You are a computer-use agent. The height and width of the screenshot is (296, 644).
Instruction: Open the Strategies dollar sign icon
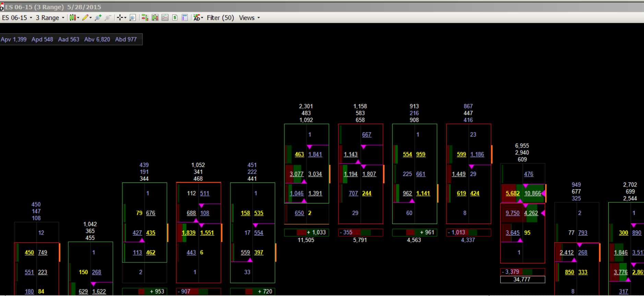175,17
